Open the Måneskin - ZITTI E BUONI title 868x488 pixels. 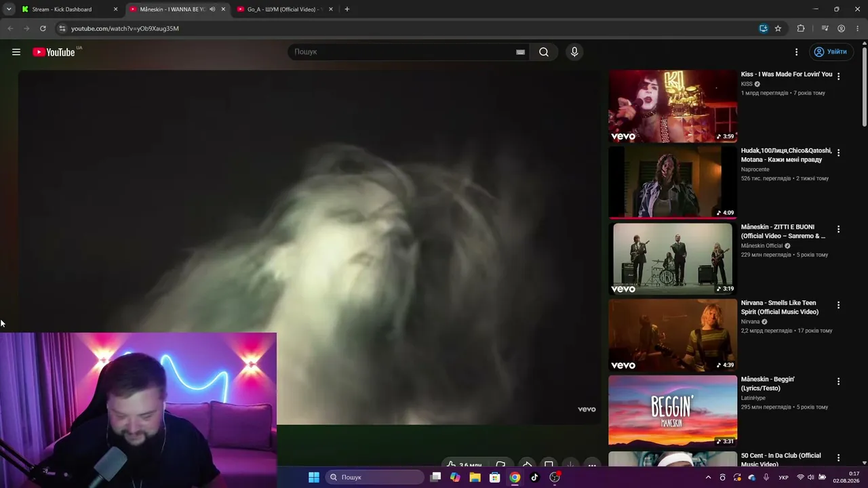[784, 231]
